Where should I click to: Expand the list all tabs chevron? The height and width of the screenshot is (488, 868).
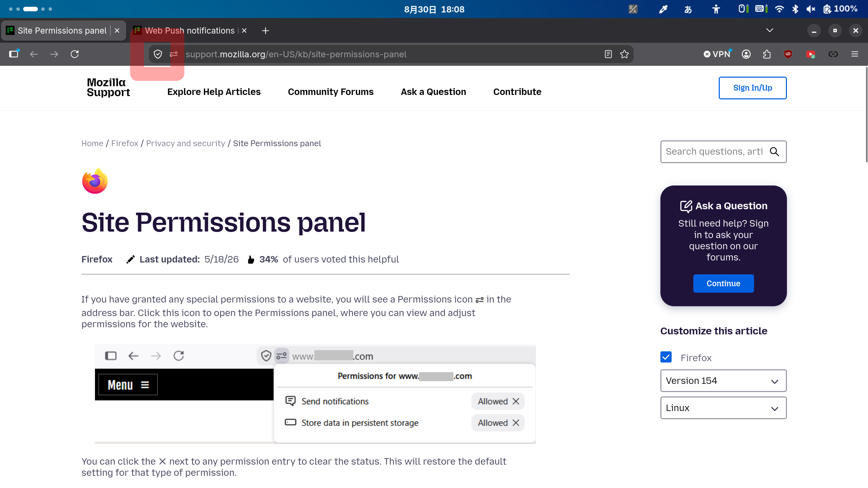pyautogui.click(x=770, y=31)
